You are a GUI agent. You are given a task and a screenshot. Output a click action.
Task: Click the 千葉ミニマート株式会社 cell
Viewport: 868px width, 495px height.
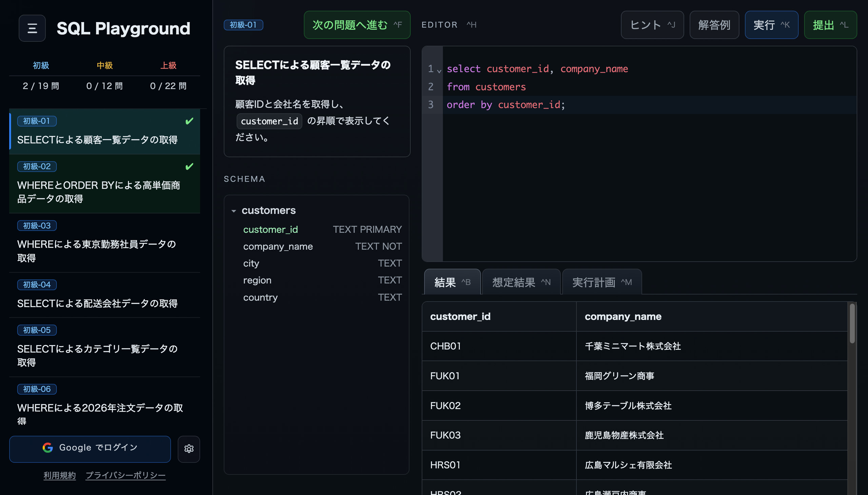(712, 346)
